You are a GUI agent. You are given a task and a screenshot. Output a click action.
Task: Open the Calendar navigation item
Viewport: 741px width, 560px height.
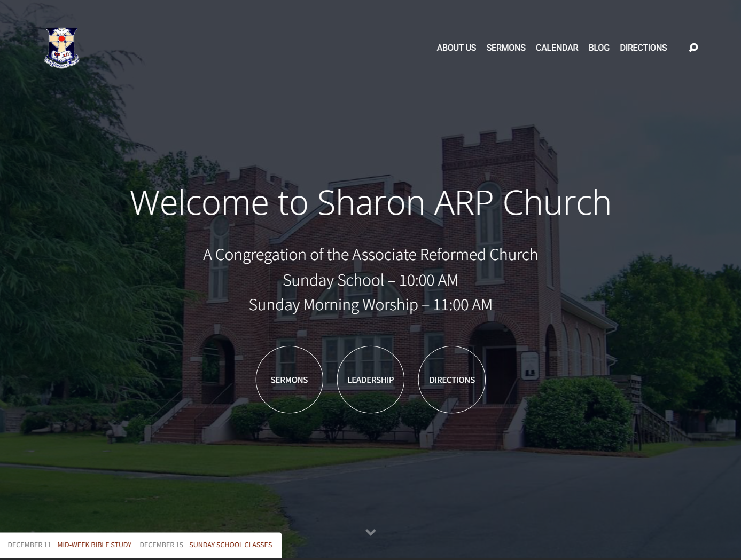pyautogui.click(x=557, y=48)
